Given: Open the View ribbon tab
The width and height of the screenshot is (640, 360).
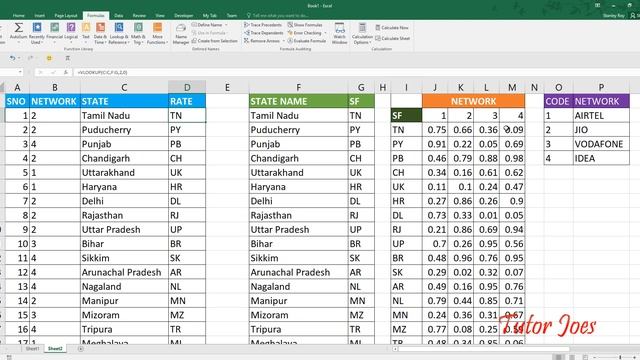Looking at the screenshot, I should pos(160,16).
